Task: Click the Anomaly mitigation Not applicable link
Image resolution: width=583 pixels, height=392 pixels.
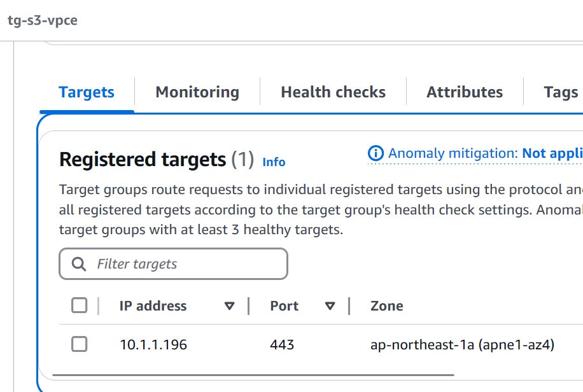Action: [552, 153]
